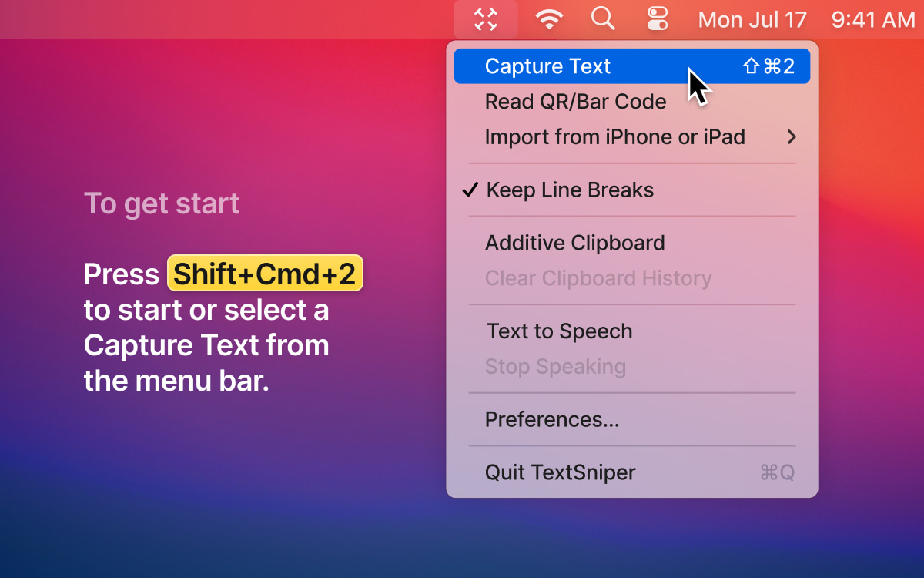924x578 pixels.
Task: Open Spotlight search magnifier
Action: [x=603, y=18]
